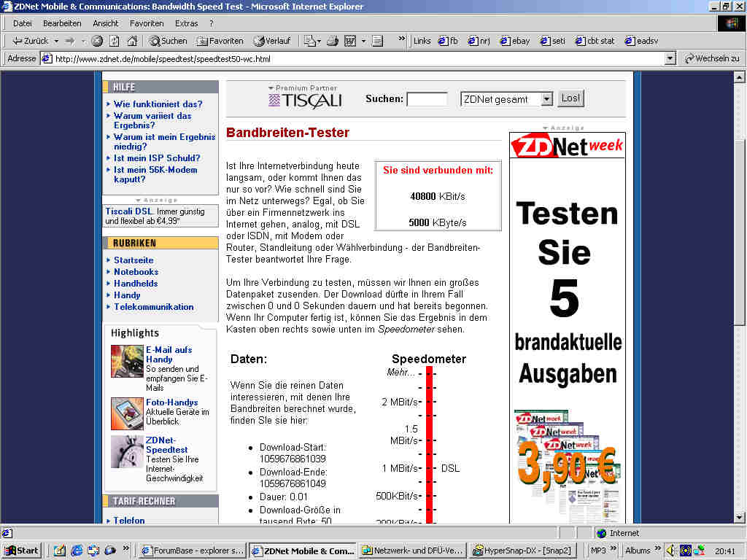Open the Suchen search pane
The height and width of the screenshot is (560, 747).
click(x=169, y=41)
